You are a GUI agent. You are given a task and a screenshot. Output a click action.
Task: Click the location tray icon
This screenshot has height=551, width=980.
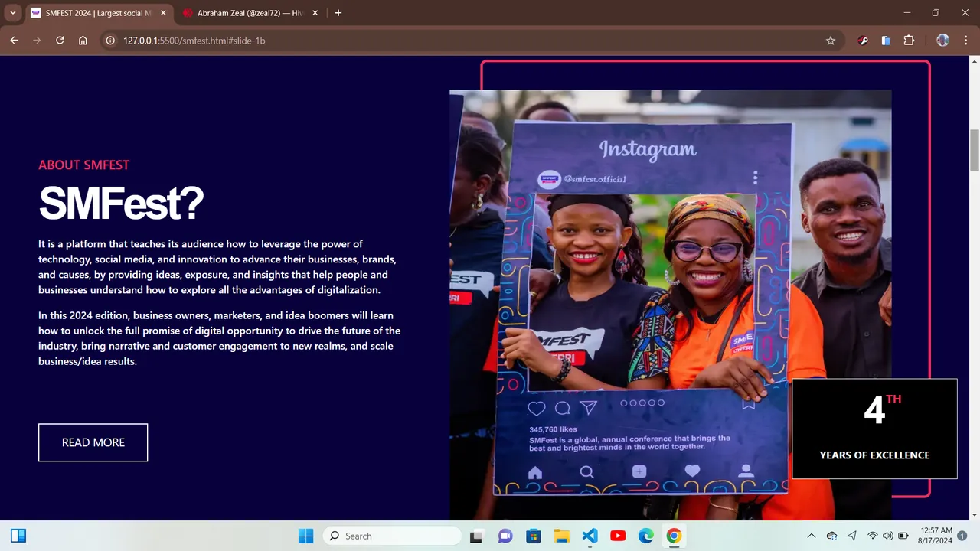click(x=852, y=536)
